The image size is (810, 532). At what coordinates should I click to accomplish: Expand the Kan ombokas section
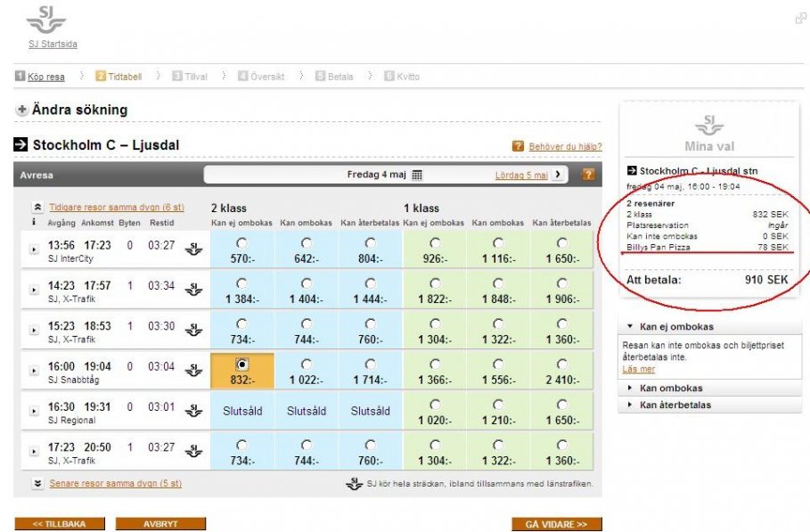click(x=628, y=389)
